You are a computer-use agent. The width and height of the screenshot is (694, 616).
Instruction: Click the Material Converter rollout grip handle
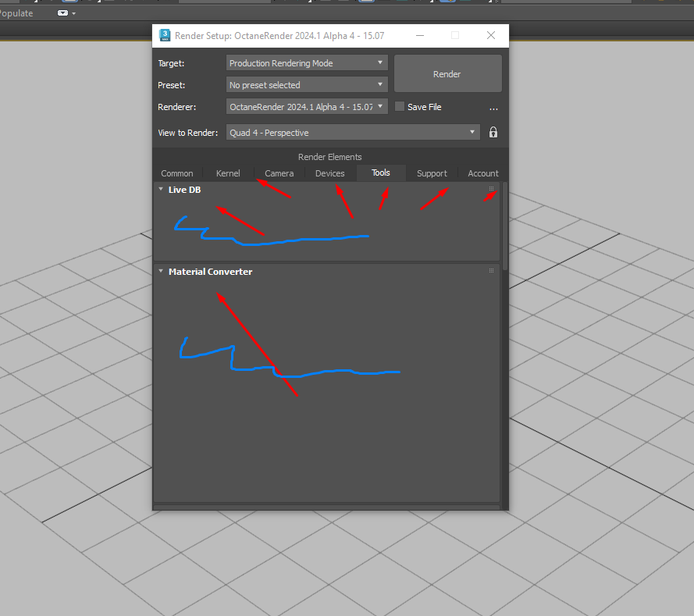pos(491,270)
